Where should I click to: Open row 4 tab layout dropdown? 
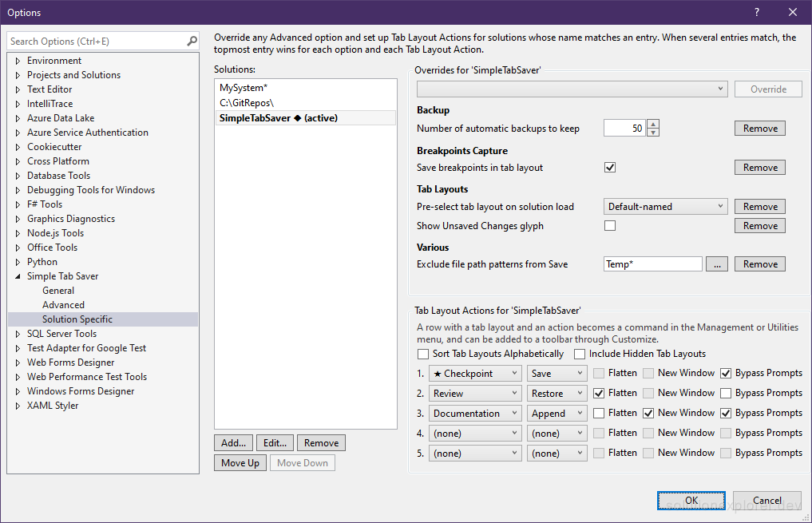(x=475, y=434)
